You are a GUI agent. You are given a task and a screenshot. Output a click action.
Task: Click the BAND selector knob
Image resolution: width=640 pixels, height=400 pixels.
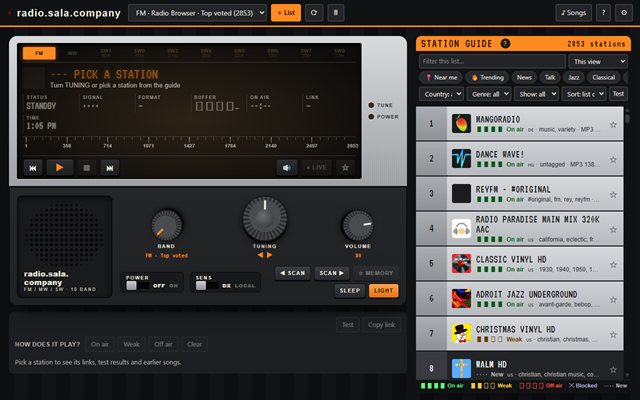coord(167,225)
